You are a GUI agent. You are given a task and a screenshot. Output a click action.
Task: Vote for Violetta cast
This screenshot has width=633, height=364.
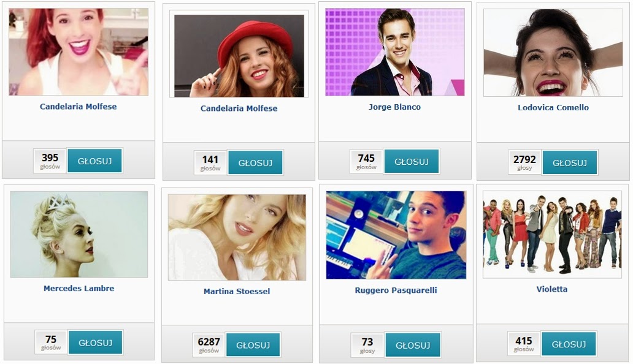click(x=569, y=344)
